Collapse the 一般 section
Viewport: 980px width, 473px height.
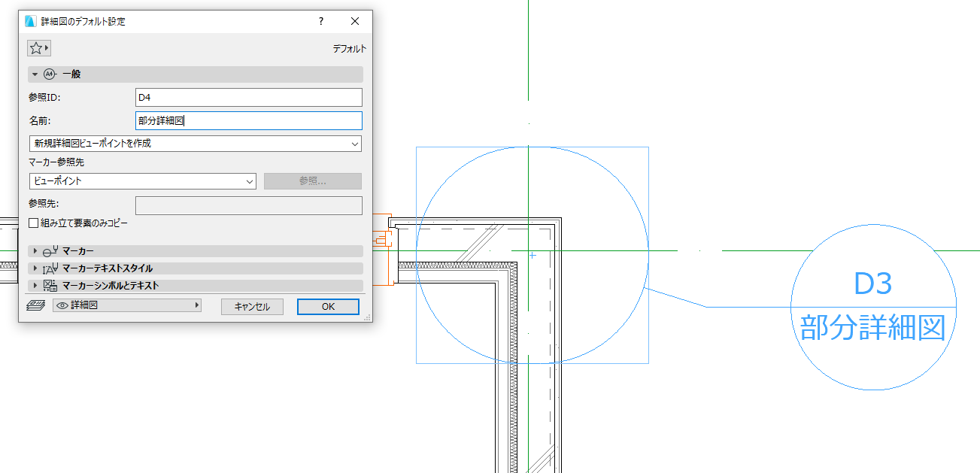point(35,74)
